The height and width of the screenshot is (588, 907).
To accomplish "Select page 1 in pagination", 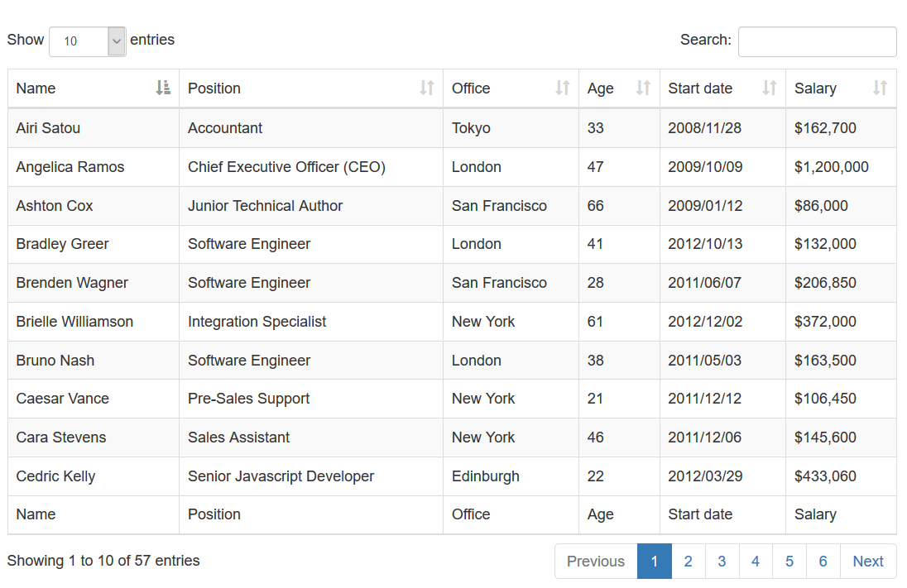I will [655, 561].
